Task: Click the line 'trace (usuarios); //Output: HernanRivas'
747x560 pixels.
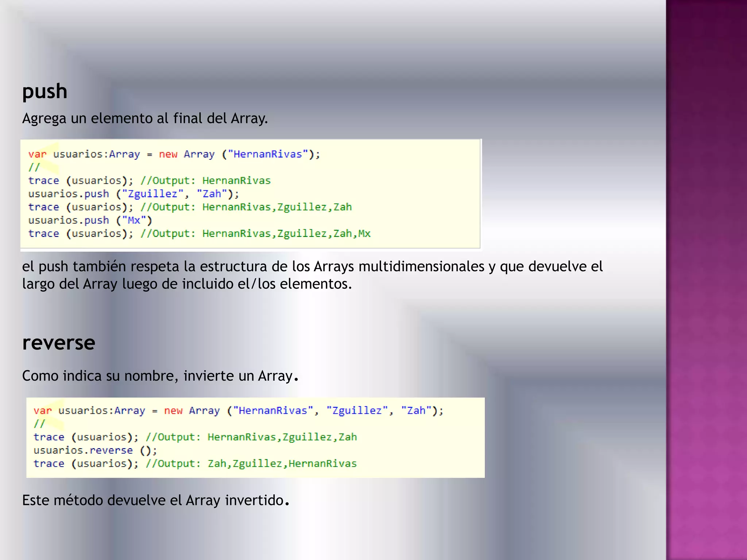Action: click(x=149, y=180)
